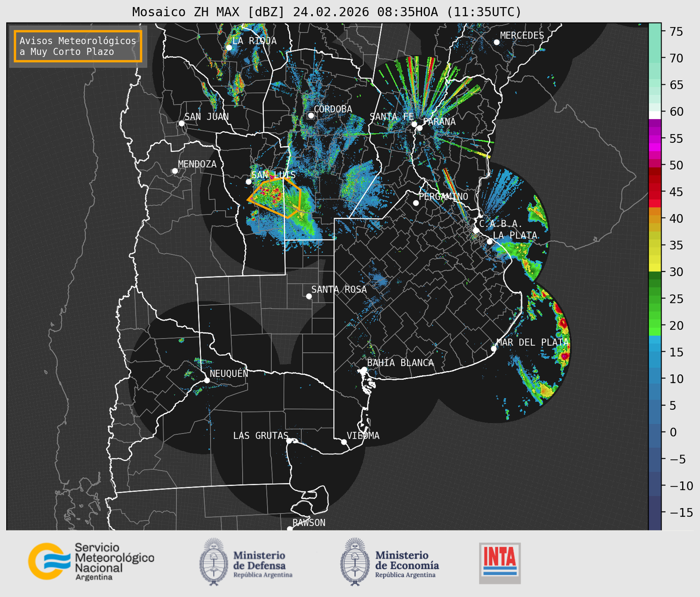Click the Servicio Meteorológico Nacional logo
Viewport: 700px width, 597px height.
91,562
